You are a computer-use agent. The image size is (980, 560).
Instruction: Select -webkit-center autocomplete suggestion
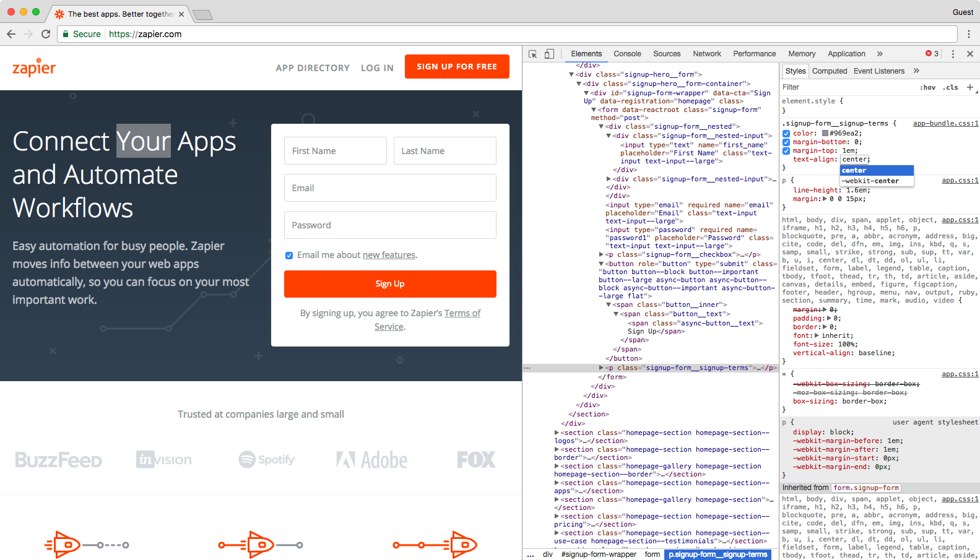[877, 181]
